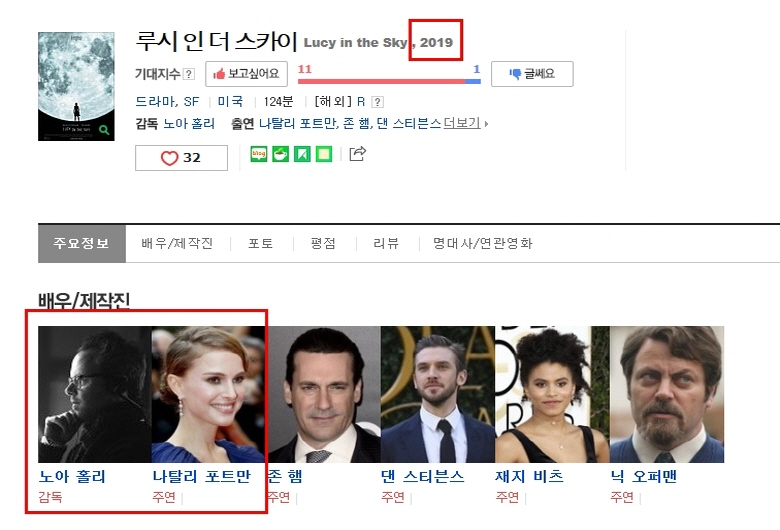Click help question mark next to R rating
780x530 pixels.
click(x=377, y=102)
